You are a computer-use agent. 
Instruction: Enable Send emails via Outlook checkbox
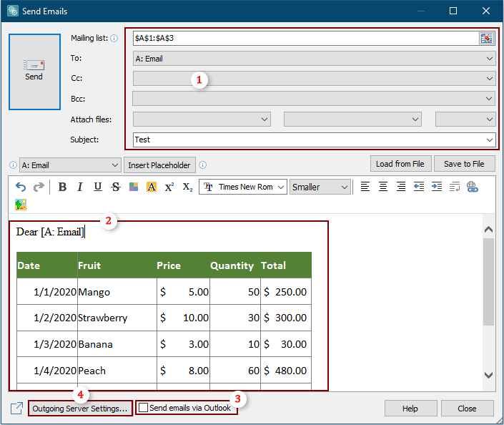144,408
